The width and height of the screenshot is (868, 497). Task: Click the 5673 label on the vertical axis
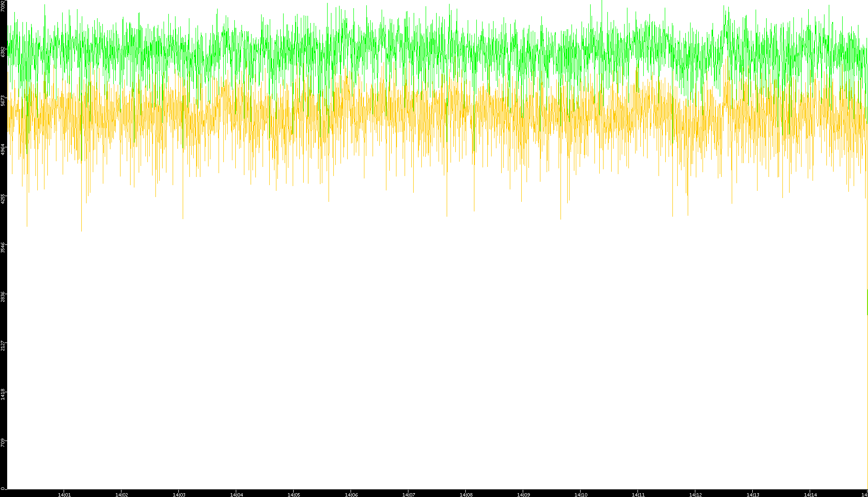(x=3, y=100)
